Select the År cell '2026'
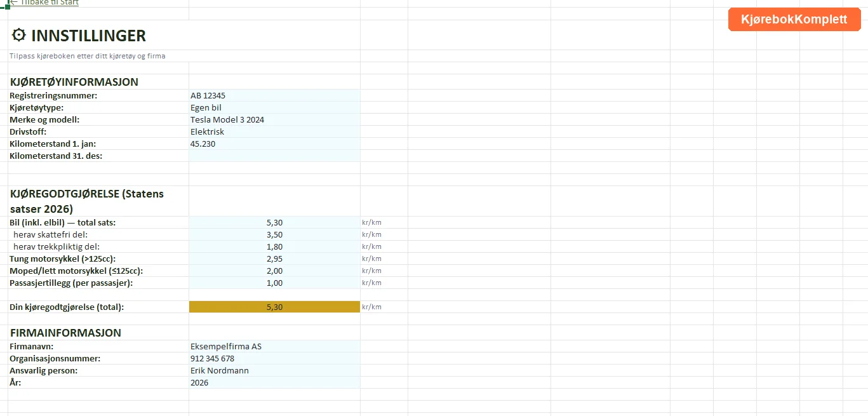The image size is (868, 416). click(x=274, y=383)
